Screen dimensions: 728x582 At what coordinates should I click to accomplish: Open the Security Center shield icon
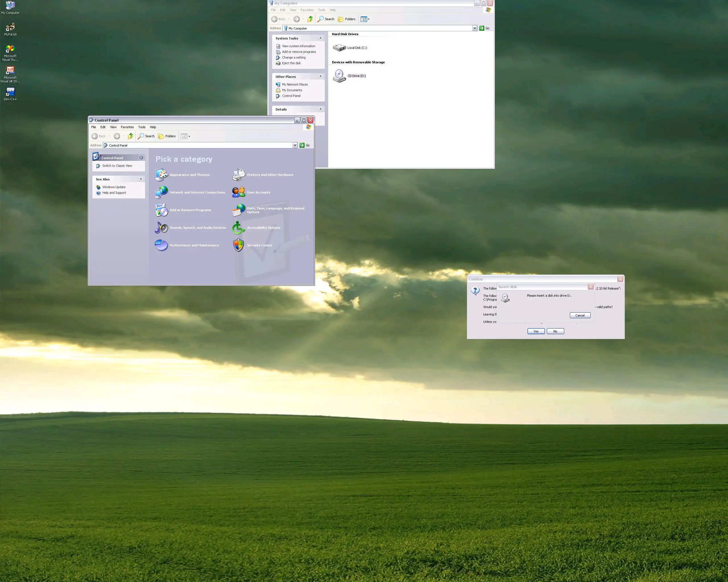click(x=238, y=245)
